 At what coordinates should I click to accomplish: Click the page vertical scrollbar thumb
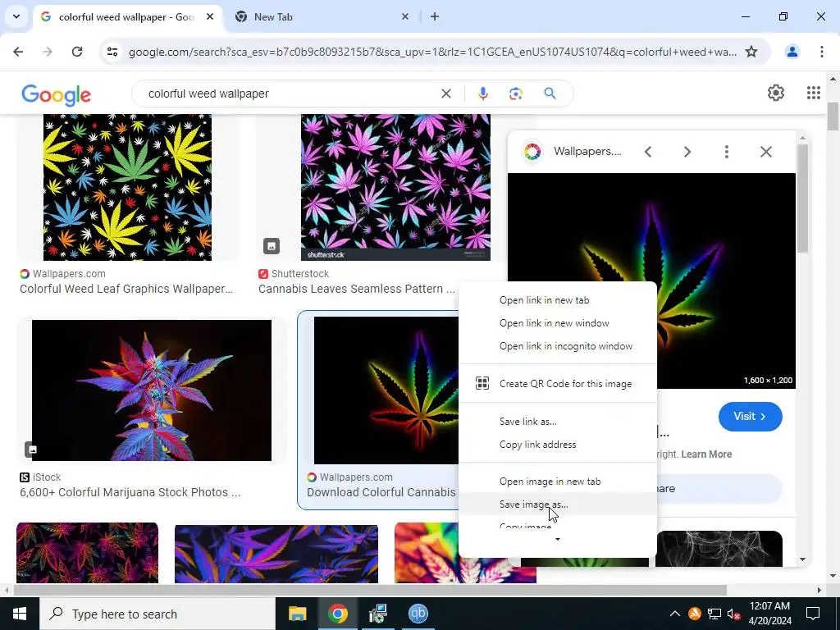pos(833,116)
